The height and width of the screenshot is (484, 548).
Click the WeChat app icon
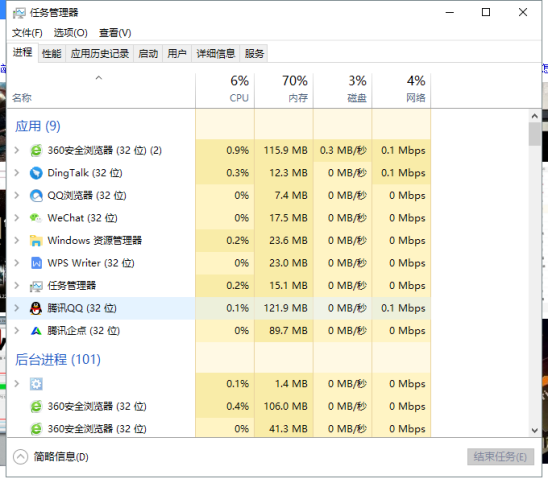click(x=36, y=218)
